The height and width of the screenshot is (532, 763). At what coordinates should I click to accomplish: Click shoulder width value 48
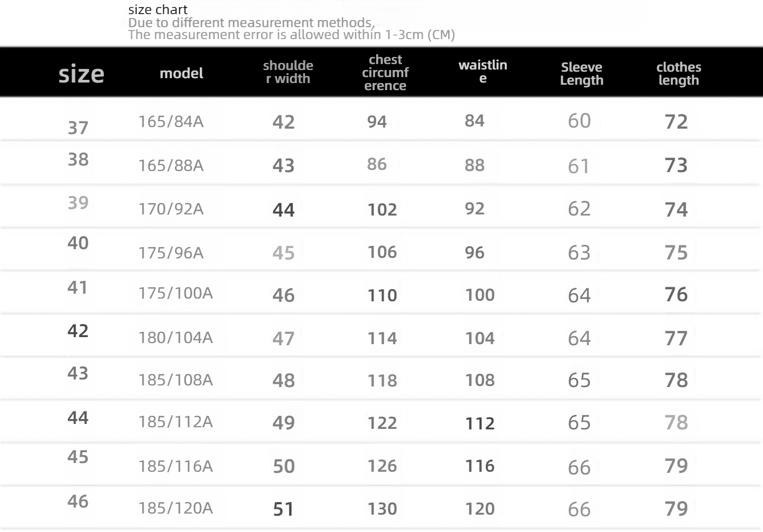(284, 381)
